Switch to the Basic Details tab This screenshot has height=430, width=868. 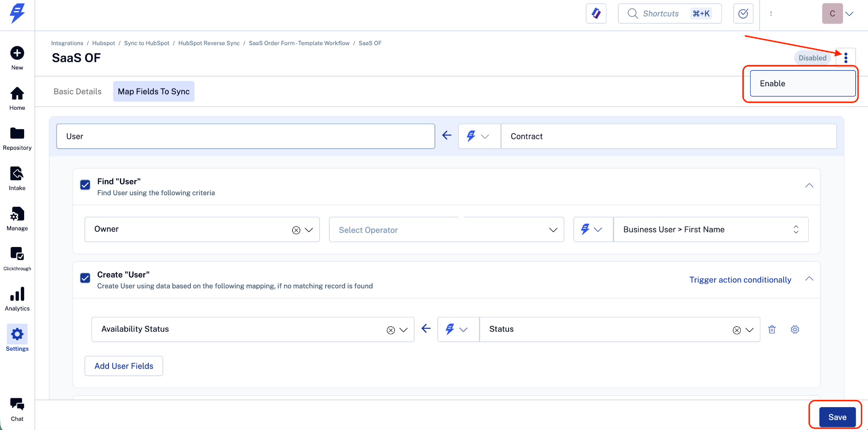(78, 92)
